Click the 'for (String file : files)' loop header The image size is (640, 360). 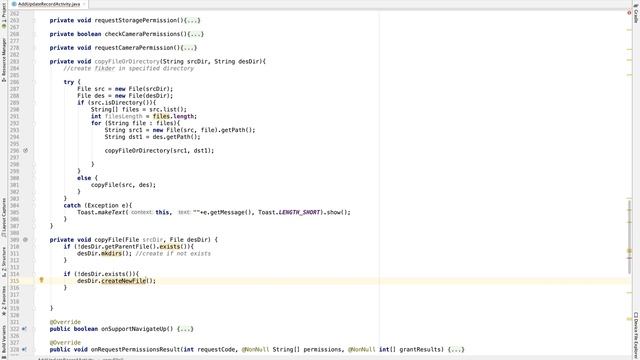pos(136,123)
